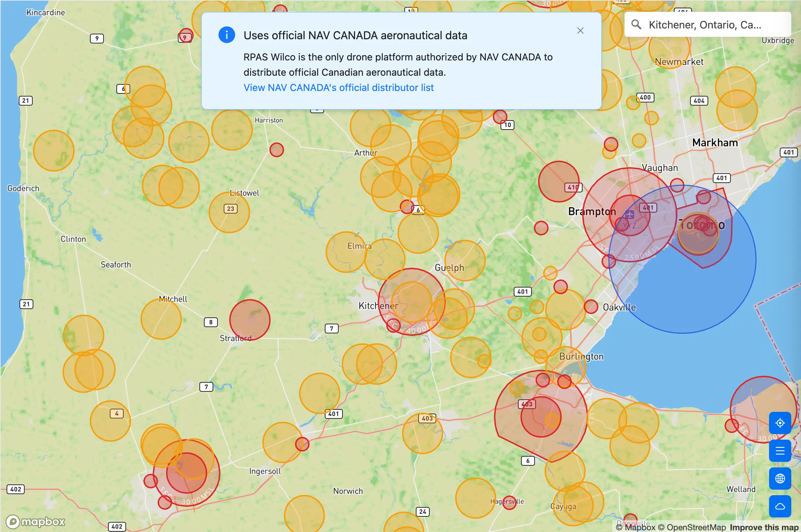
Task: Click the Clinton map label
Action: click(73, 239)
